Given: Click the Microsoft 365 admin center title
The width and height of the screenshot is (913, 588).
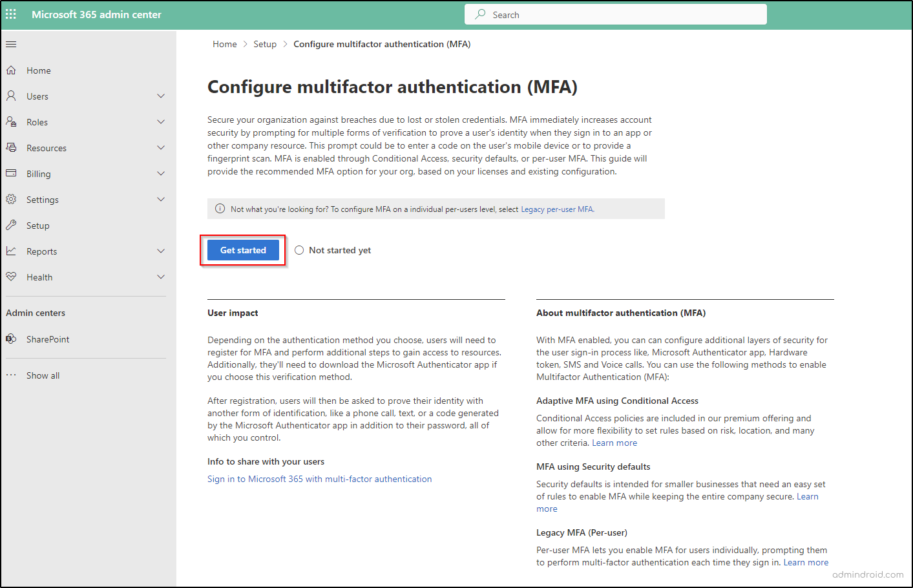Looking at the screenshot, I should click(96, 14).
